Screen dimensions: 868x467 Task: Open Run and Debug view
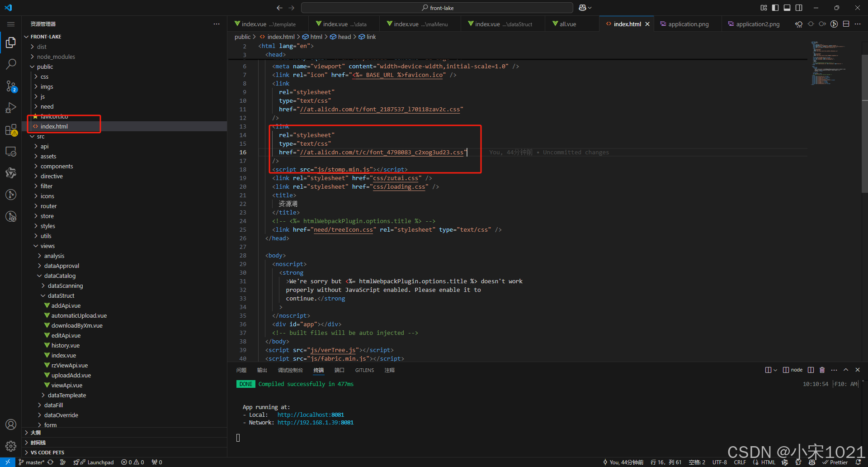(11, 108)
